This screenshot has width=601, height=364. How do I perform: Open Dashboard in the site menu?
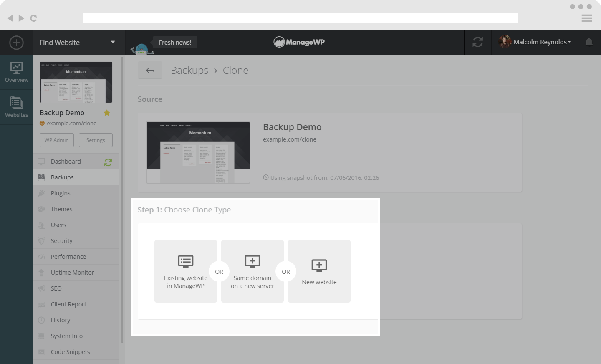click(x=76, y=162)
